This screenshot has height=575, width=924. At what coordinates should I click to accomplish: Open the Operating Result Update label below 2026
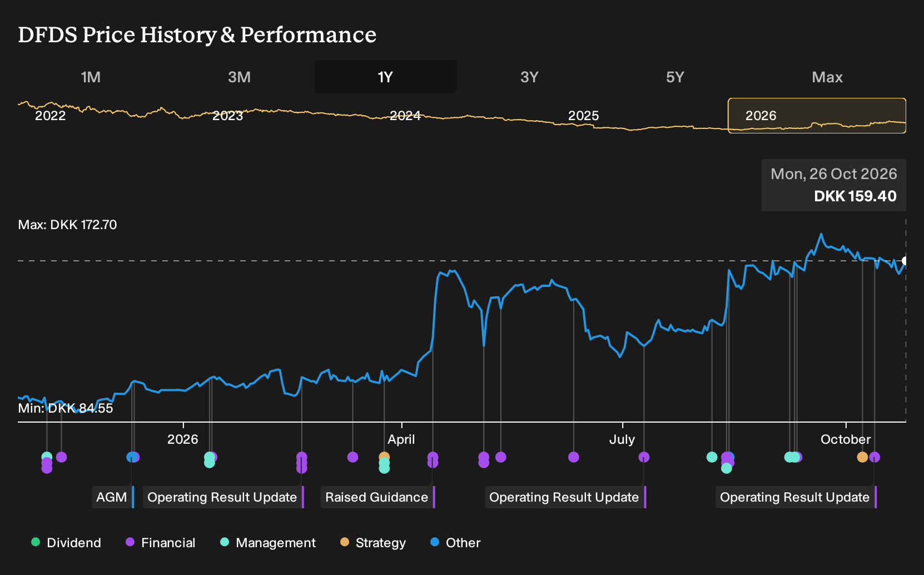pos(223,497)
